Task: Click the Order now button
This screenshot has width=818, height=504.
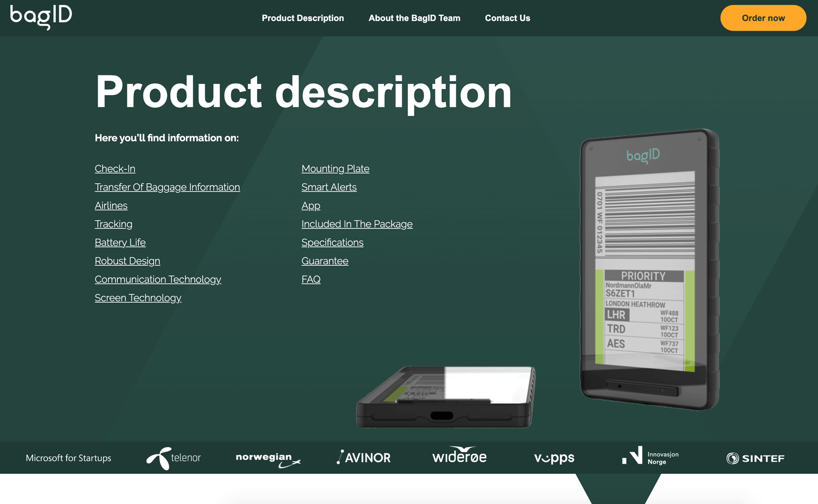Action: [x=763, y=18]
